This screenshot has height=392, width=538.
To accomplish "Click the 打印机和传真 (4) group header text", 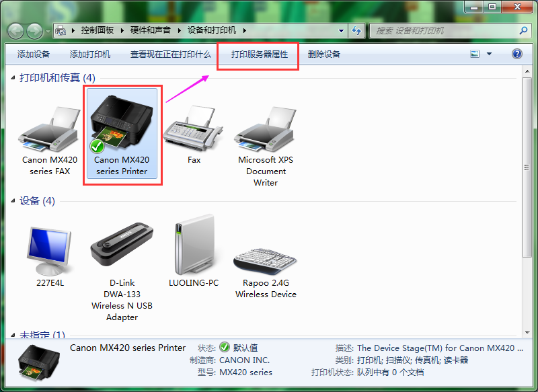I will pos(57,78).
